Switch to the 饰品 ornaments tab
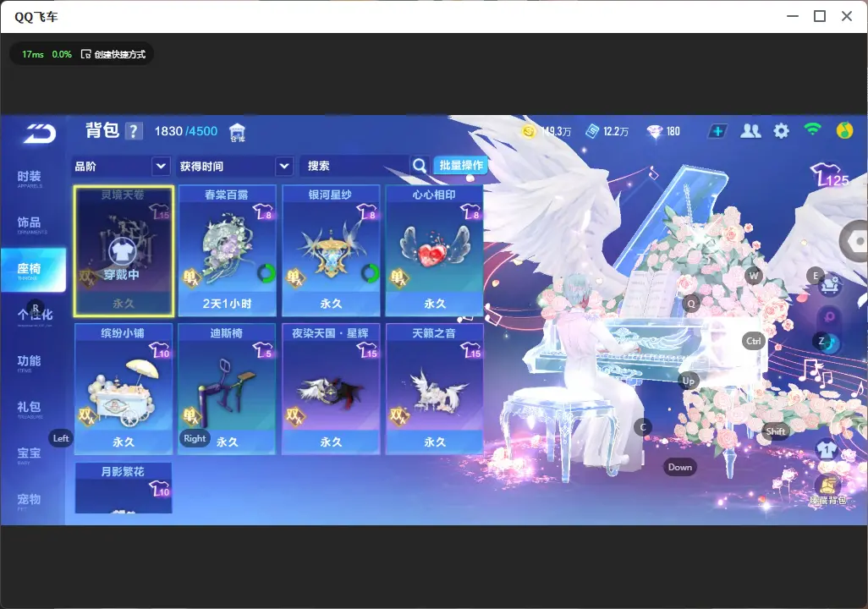Image resolution: width=868 pixels, height=609 pixels. (30, 225)
